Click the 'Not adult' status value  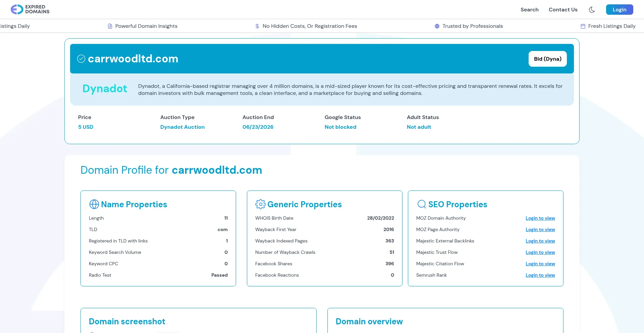click(x=419, y=127)
